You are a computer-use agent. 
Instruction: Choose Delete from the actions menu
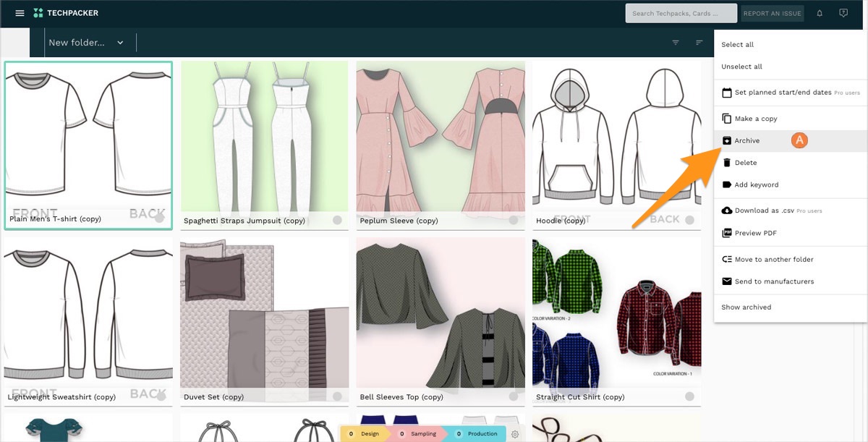(791, 163)
